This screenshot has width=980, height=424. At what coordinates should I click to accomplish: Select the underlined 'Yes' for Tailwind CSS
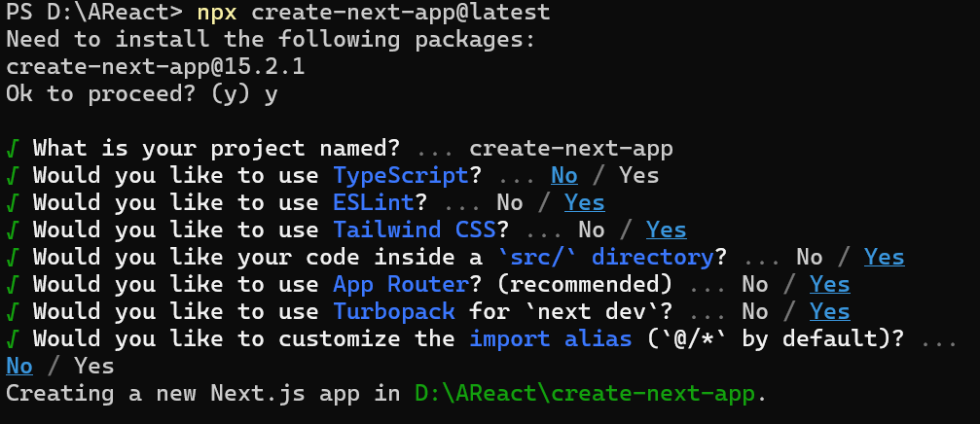tap(667, 230)
